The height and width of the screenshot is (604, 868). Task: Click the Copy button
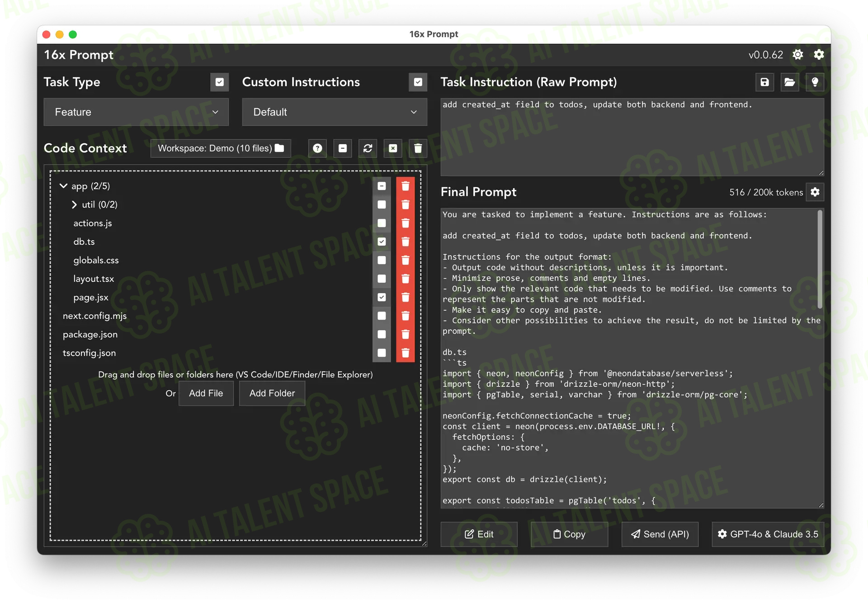(x=569, y=534)
